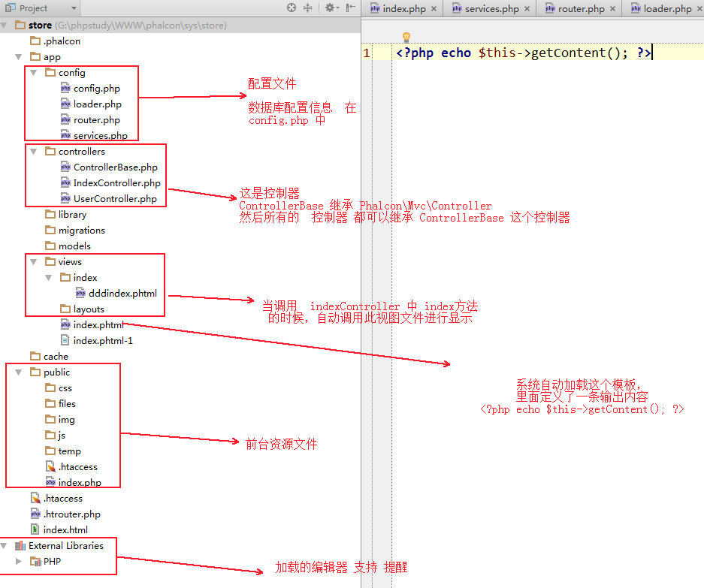Screen dimensions: 704x588
Task: Open the Project view dropdown
Action: click(x=73, y=8)
